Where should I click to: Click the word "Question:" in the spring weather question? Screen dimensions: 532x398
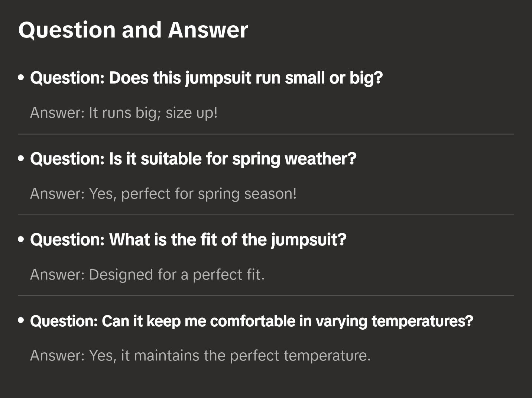click(68, 159)
